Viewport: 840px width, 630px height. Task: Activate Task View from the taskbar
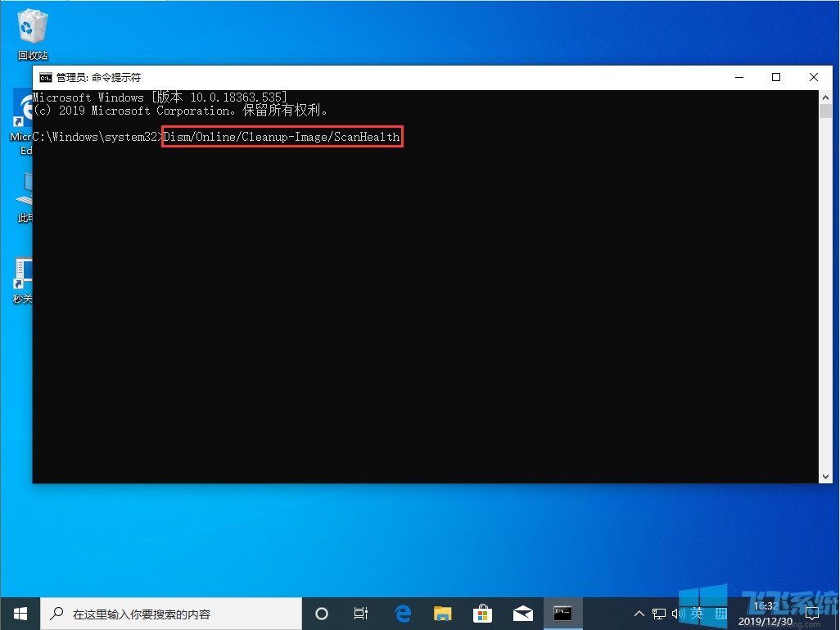(x=360, y=613)
